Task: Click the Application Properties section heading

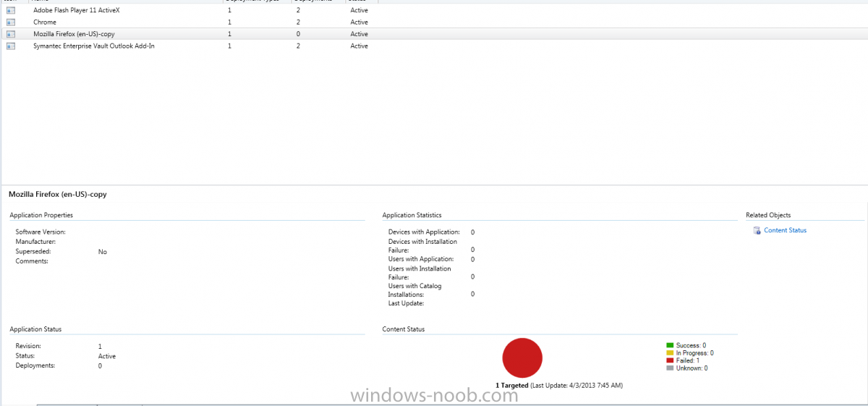Action: [x=41, y=215]
